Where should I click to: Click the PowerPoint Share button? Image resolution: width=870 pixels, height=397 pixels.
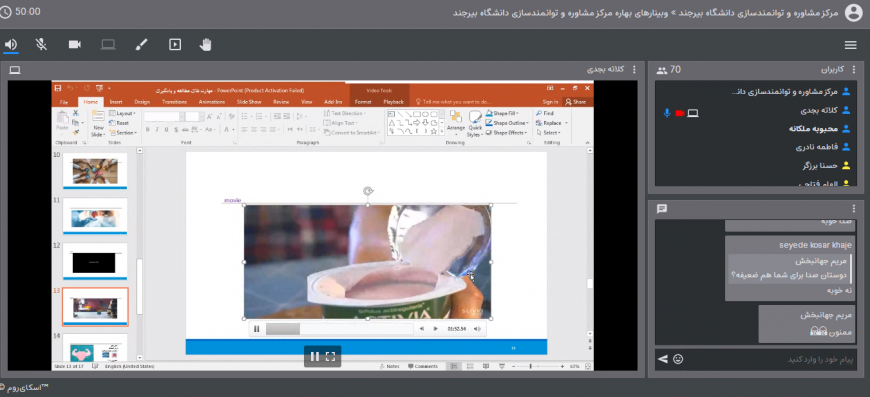click(576, 102)
